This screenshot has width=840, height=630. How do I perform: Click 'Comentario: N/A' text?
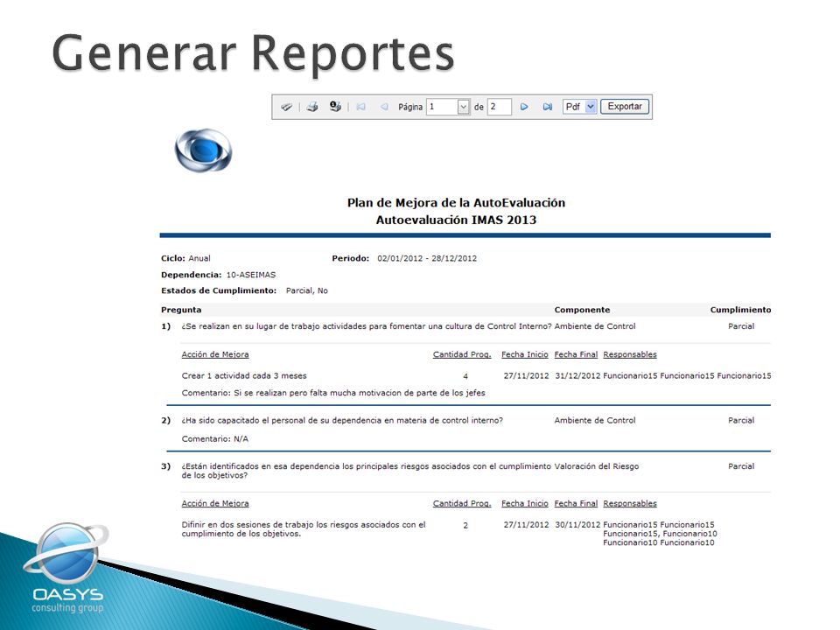point(215,438)
